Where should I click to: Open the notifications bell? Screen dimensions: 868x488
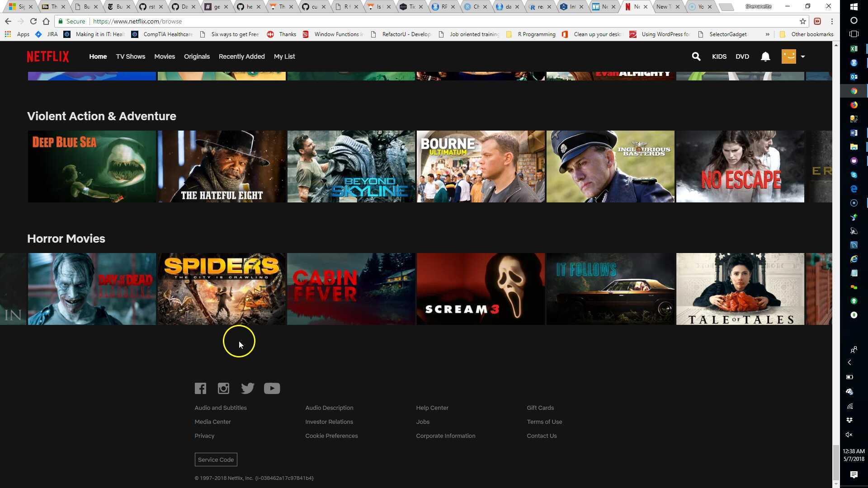765,56
